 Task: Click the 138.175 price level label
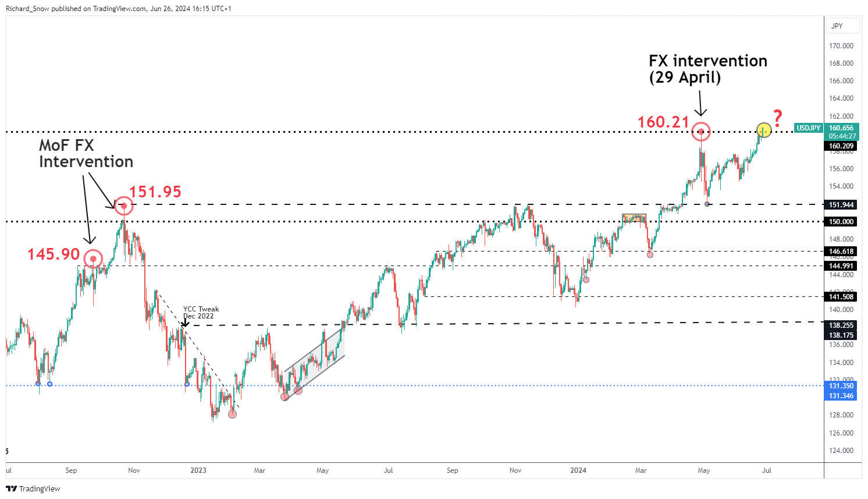click(x=841, y=335)
